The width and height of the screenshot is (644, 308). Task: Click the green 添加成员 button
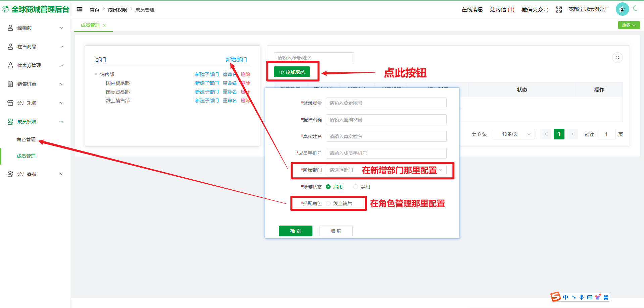pyautogui.click(x=292, y=72)
